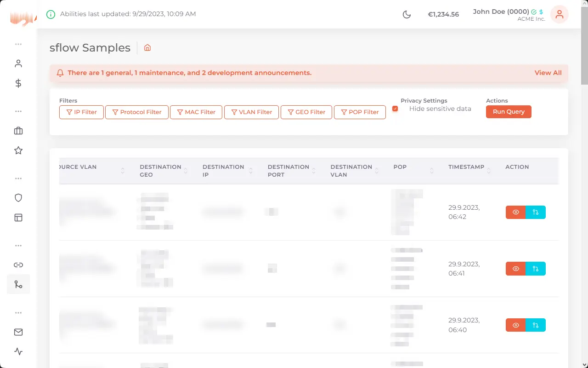Click the Run Query button
This screenshot has height=368, width=588.
509,112
